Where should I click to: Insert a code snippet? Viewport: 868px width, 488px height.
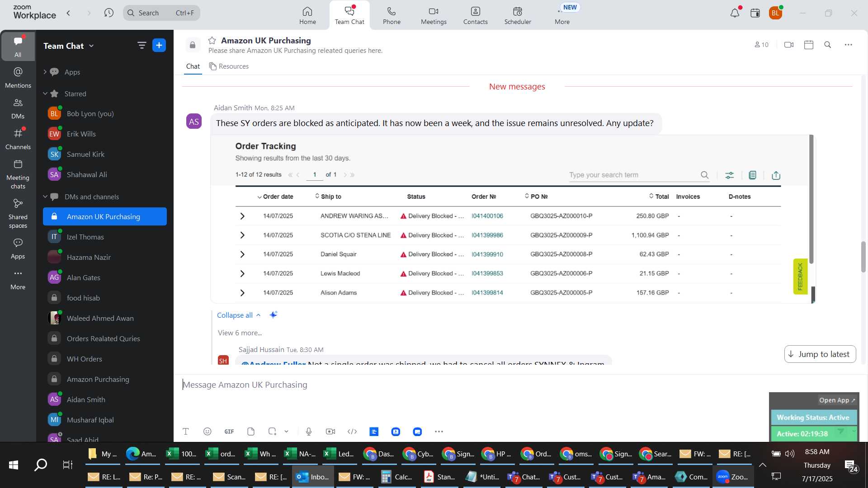[x=352, y=432]
